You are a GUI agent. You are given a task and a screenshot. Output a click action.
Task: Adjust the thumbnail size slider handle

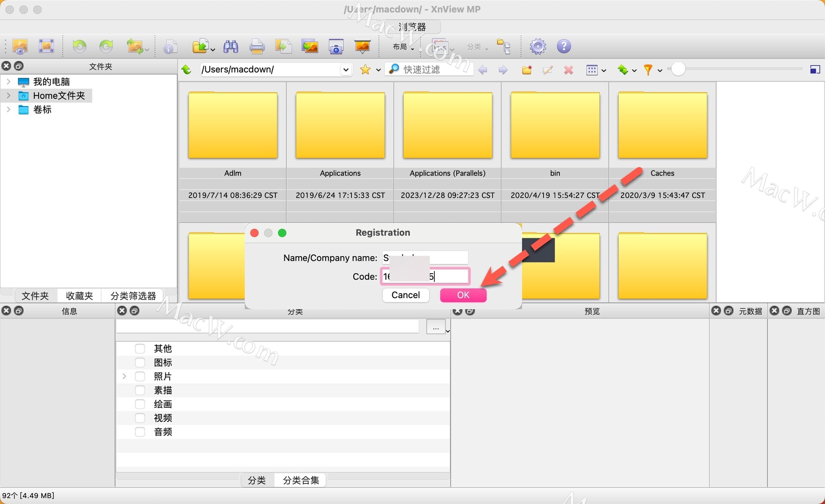click(678, 70)
